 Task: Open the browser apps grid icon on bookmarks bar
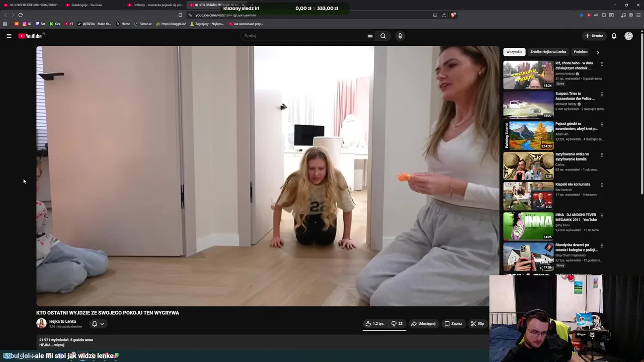(5, 24)
